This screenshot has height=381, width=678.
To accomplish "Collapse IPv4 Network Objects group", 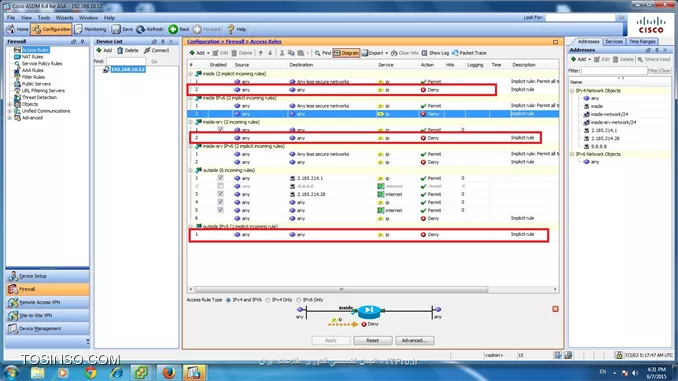I will point(572,91).
